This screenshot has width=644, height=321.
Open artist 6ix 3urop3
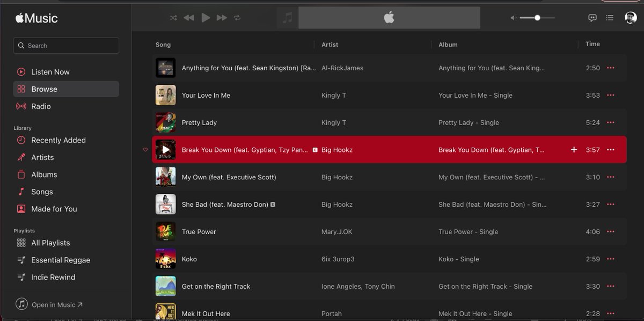[x=338, y=259]
